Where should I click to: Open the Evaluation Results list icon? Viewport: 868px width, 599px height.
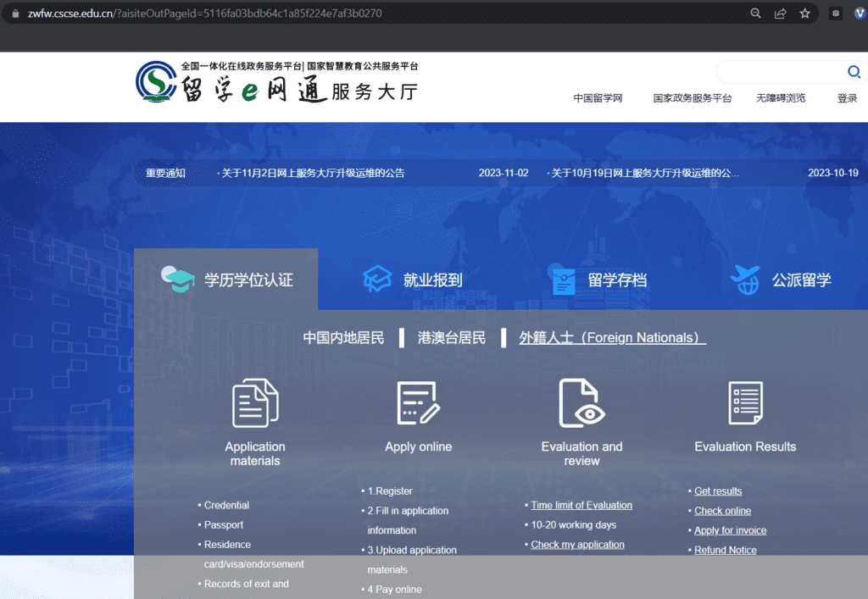745,403
